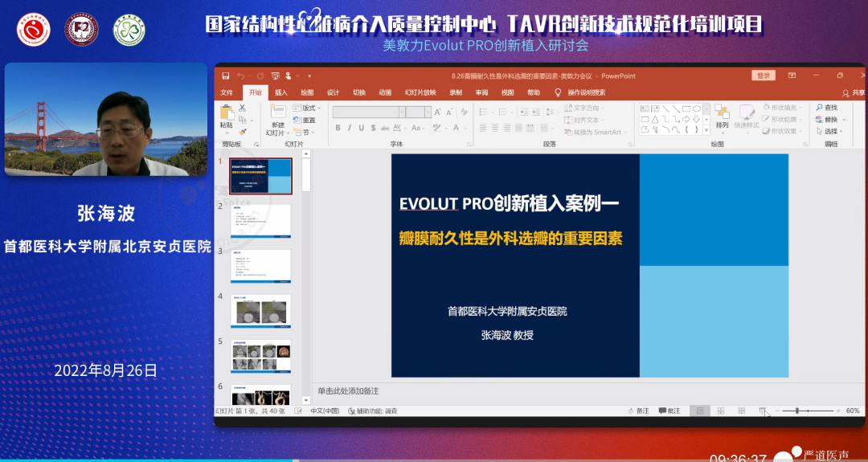Start slideshow from beginning via quick access icon
Image resolution: width=868 pixels, height=462 pixels.
pyautogui.click(x=275, y=76)
